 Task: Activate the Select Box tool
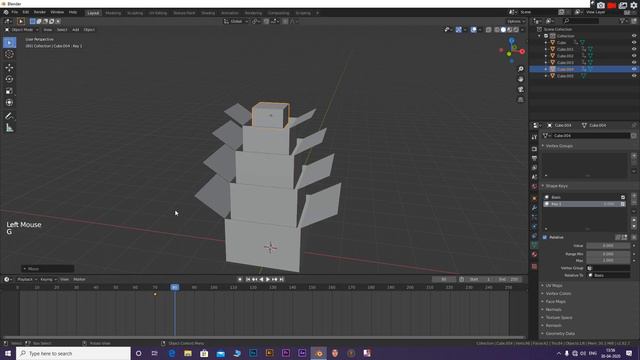pos(9,42)
